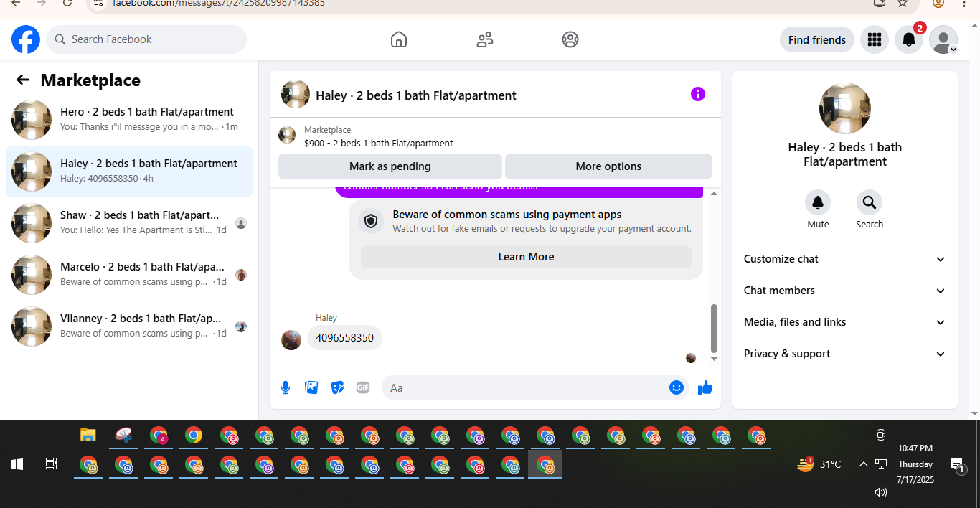Open the Shaw conversation
The image size is (980, 508).
129,223
